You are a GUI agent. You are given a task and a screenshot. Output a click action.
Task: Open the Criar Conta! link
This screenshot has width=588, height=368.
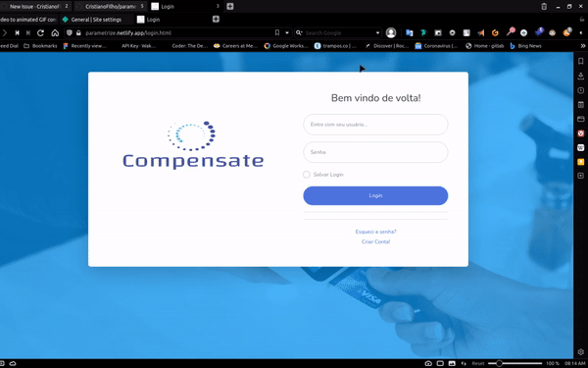point(375,241)
